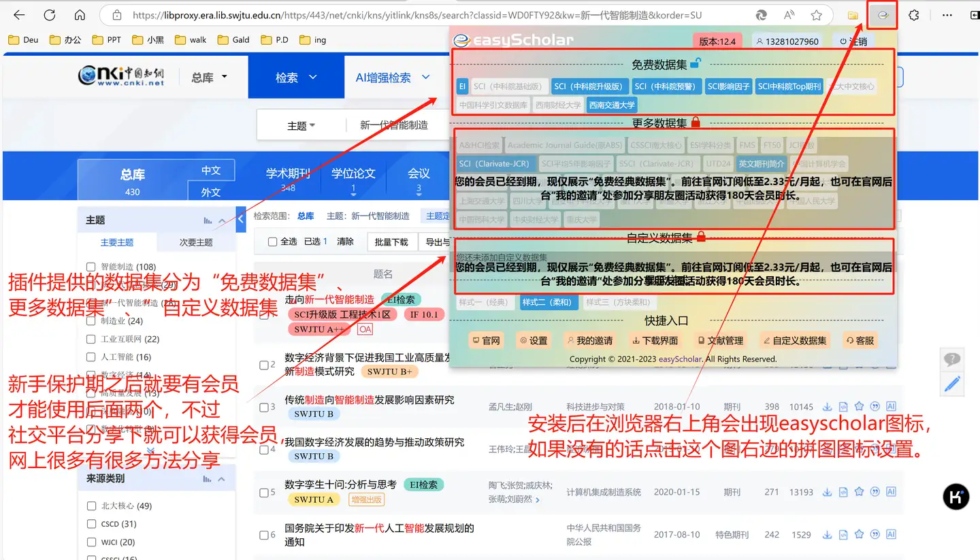Image resolution: width=980 pixels, height=560 pixels.
Task: Open the read aloud icon in address bar
Action: (789, 15)
